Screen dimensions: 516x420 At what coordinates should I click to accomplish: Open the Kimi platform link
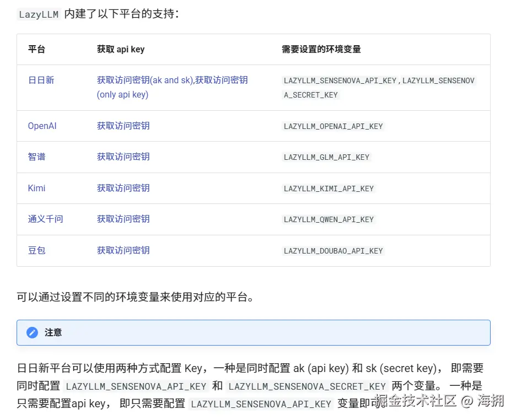(x=36, y=188)
